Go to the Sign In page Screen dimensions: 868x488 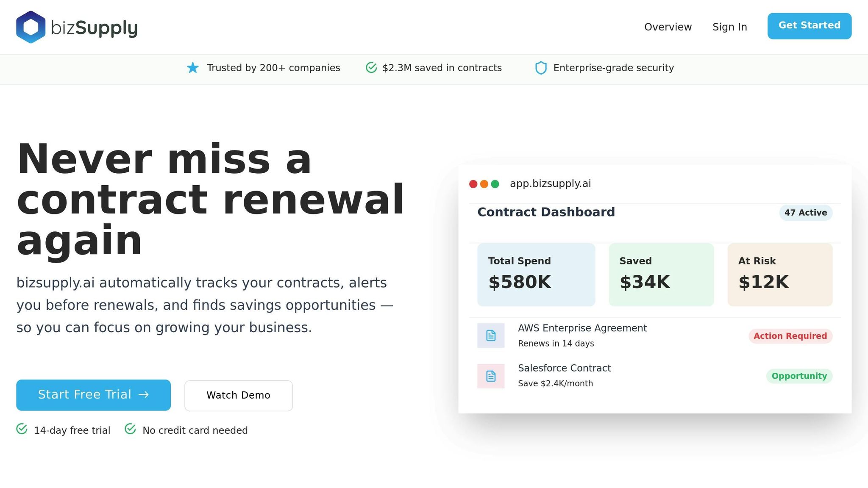coord(729,27)
